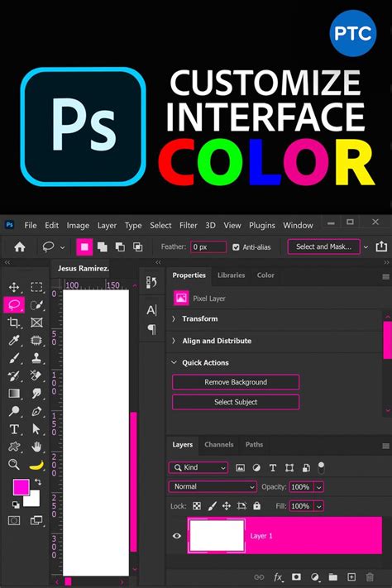Choose Add to selection mode
This screenshot has height=588, width=392.
point(102,246)
